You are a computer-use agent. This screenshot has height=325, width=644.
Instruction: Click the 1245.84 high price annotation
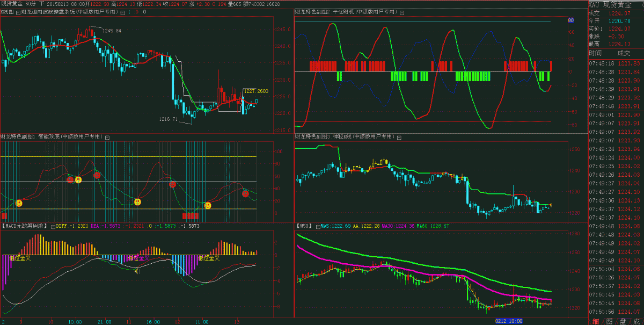click(112, 31)
